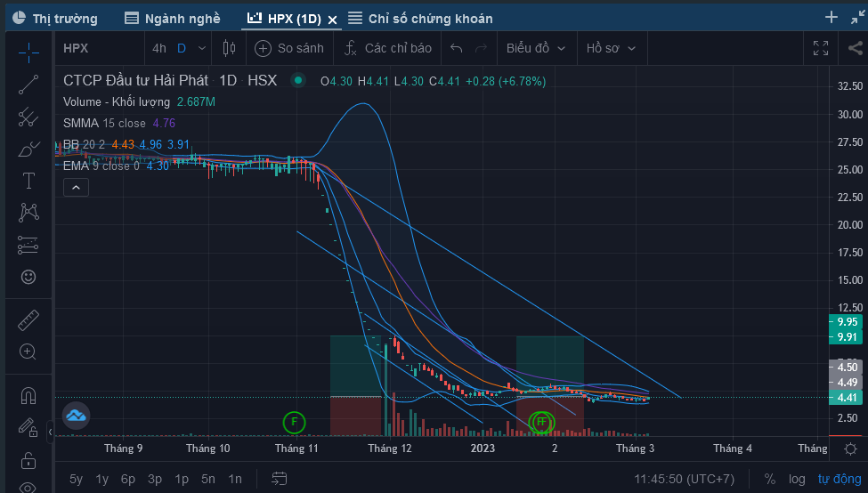Toggle percent scale mode

coord(769,479)
